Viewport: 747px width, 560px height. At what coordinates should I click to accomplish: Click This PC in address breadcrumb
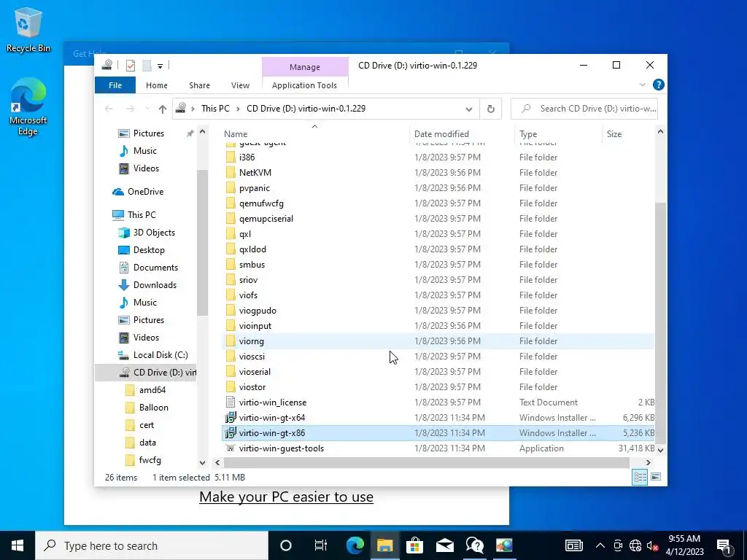[x=215, y=109]
